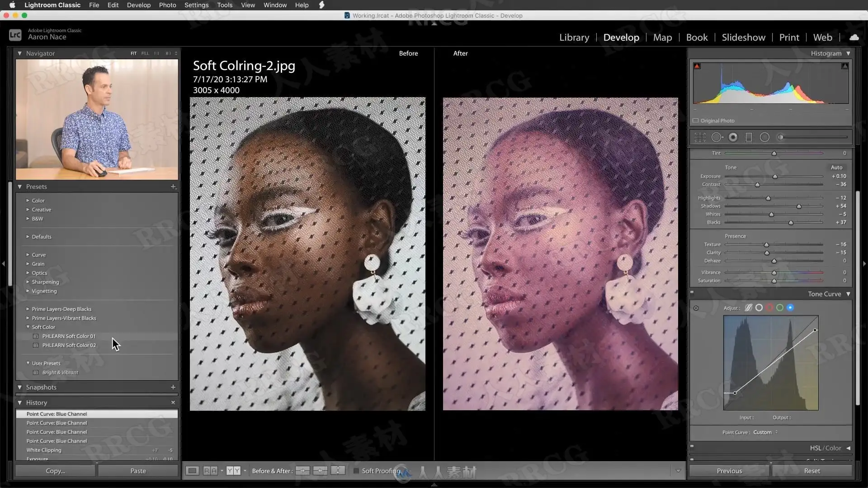Screen dimensions: 868x488
Task: Click the Navigator preview thumbnail
Action: tap(97, 120)
